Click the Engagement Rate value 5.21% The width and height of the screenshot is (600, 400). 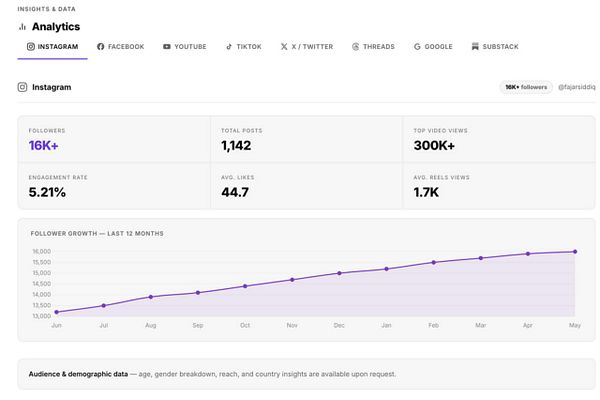pos(47,193)
